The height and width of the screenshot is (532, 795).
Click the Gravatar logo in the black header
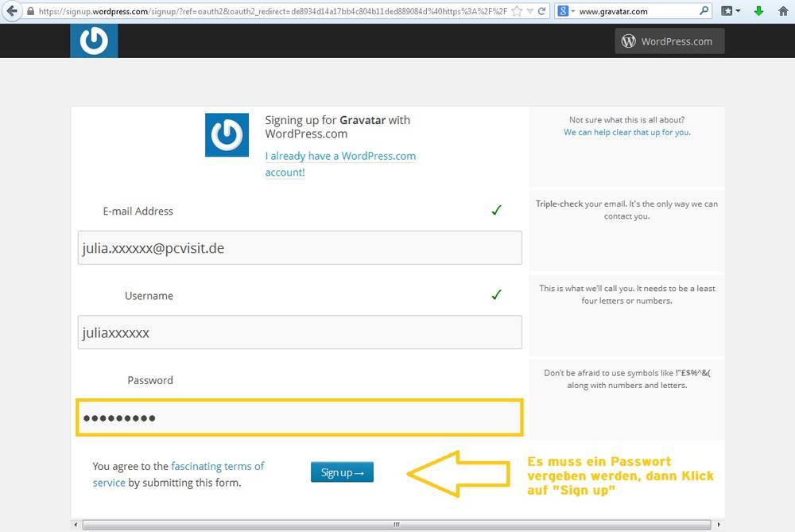(x=94, y=41)
